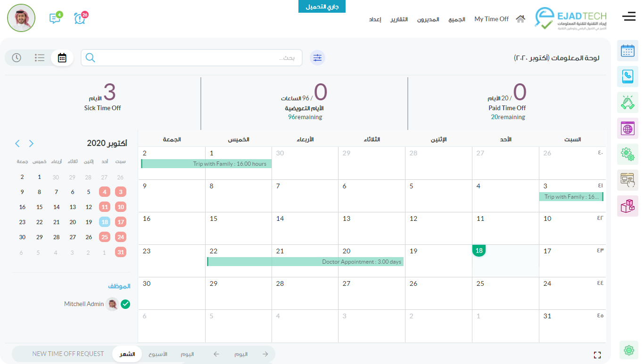Open the My Time Off menu
Screen dimensions: 644x364
491,19
